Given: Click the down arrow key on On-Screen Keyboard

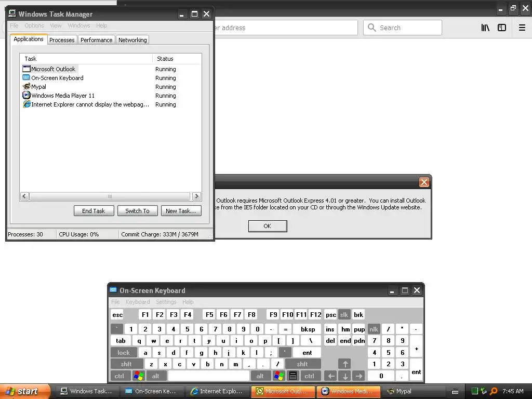Looking at the screenshot, I should point(345,376).
